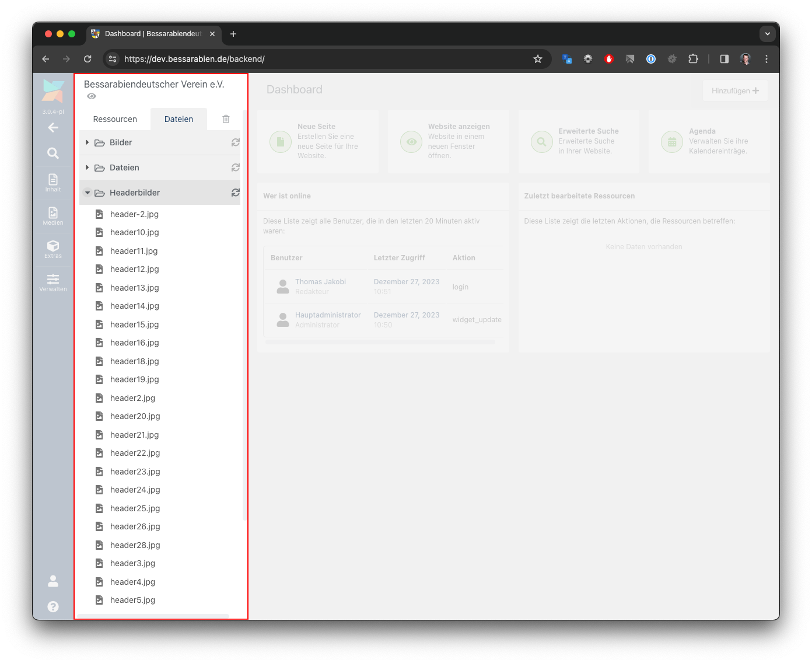Open the help question mark icon
This screenshot has width=812, height=663.
53,606
